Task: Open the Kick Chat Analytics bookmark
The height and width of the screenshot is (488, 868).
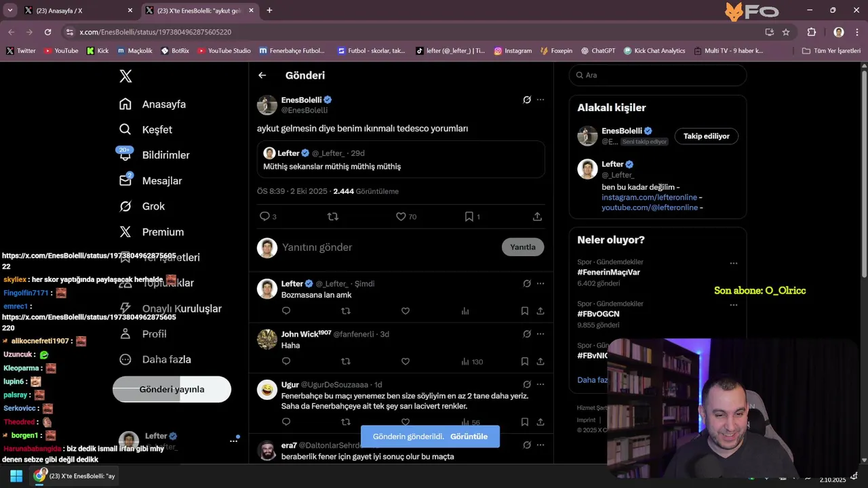Action: tap(654, 51)
